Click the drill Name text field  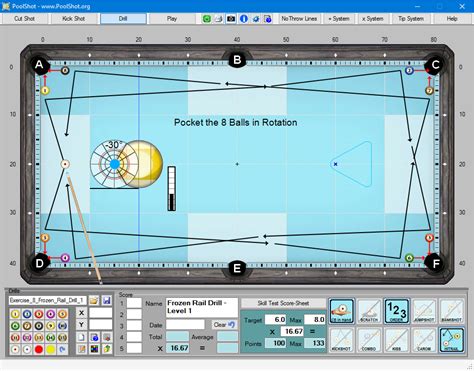202,307
